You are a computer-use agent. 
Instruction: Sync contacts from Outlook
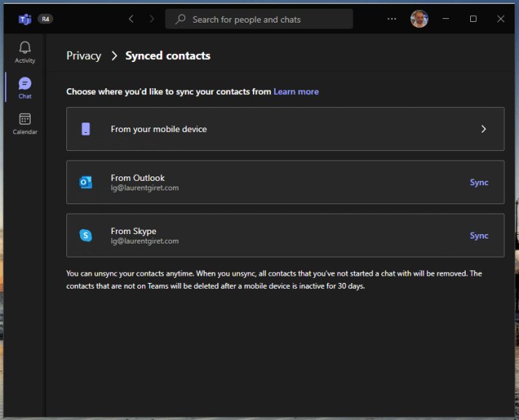pos(479,182)
